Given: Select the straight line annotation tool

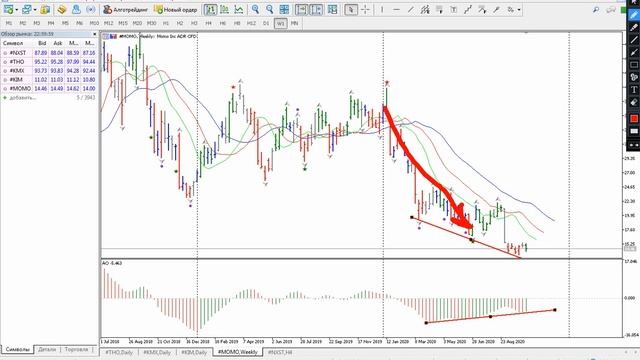Looking at the screenshot, I should click(634, 40).
